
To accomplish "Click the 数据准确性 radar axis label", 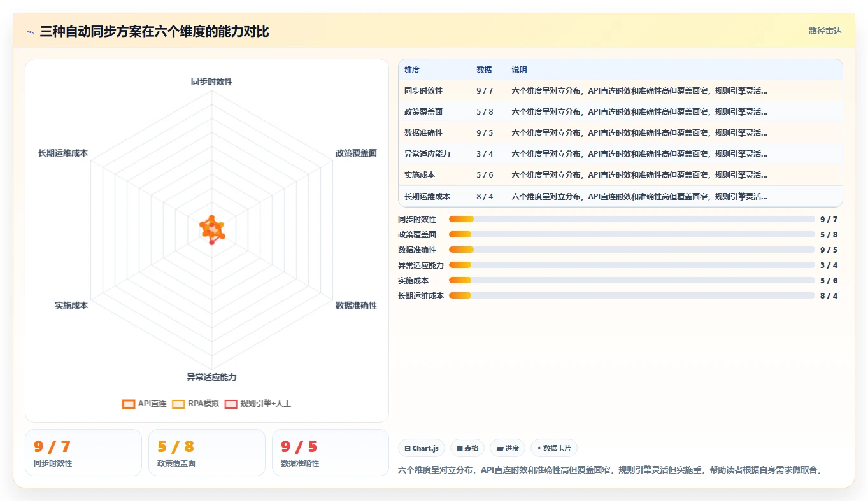I will [x=356, y=306].
